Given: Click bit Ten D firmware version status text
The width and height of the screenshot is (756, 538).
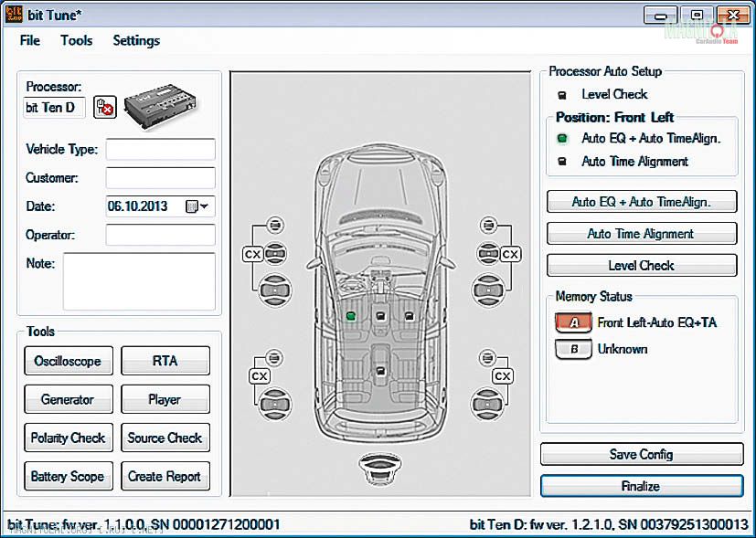Looking at the screenshot, I should (x=609, y=524).
